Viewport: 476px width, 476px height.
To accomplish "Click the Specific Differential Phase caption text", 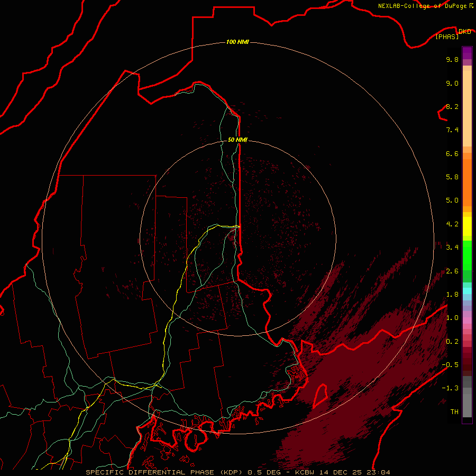I will point(238,472).
